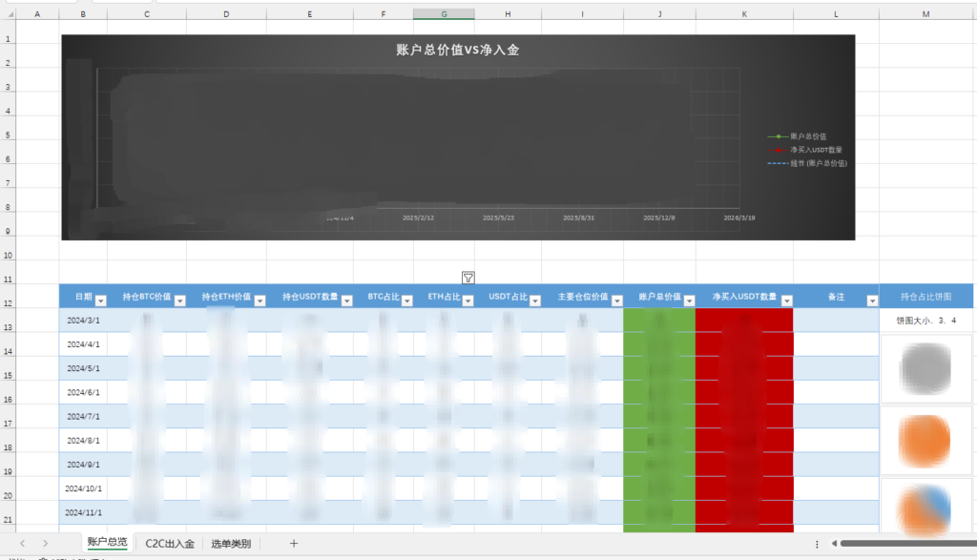The height and width of the screenshot is (560, 977).
Task: Select the 账户总览 sheet tab
Action: coord(107,543)
